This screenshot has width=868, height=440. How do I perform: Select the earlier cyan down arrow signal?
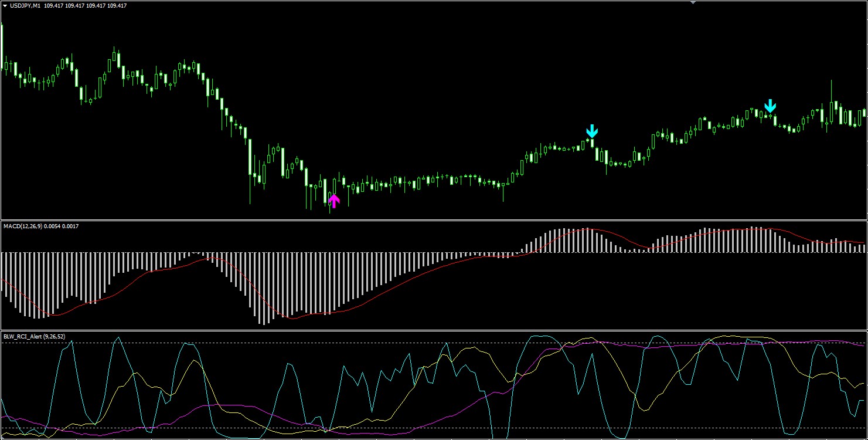(592, 131)
